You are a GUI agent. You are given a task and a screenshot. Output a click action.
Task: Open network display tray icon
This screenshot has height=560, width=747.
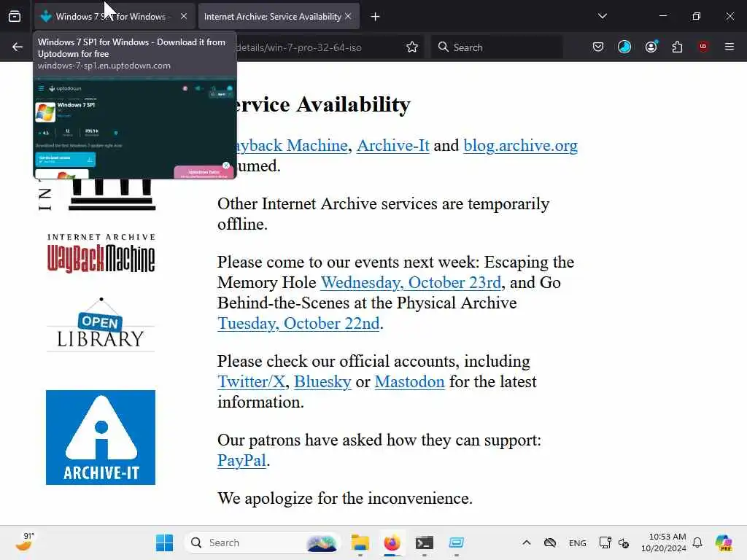(605, 542)
